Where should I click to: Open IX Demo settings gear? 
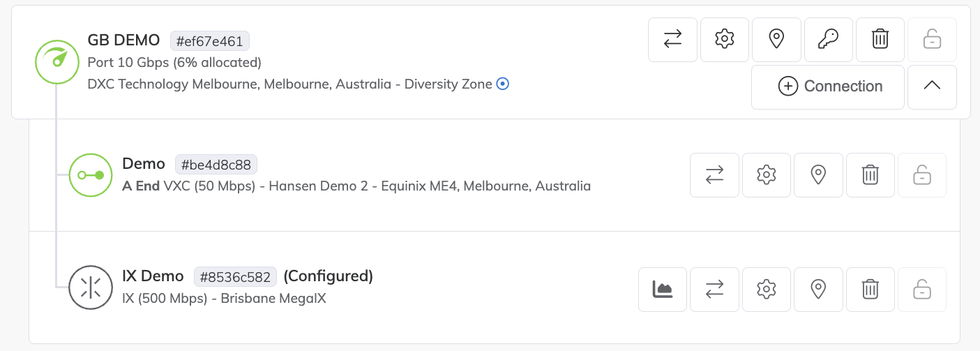click(x=766, y=289)
